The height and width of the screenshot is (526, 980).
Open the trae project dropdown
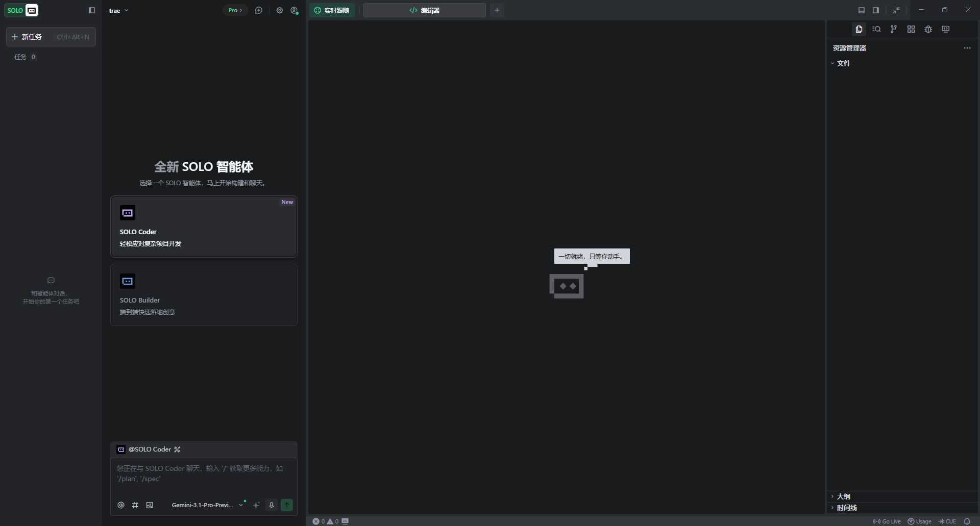[x=118, y=11]
